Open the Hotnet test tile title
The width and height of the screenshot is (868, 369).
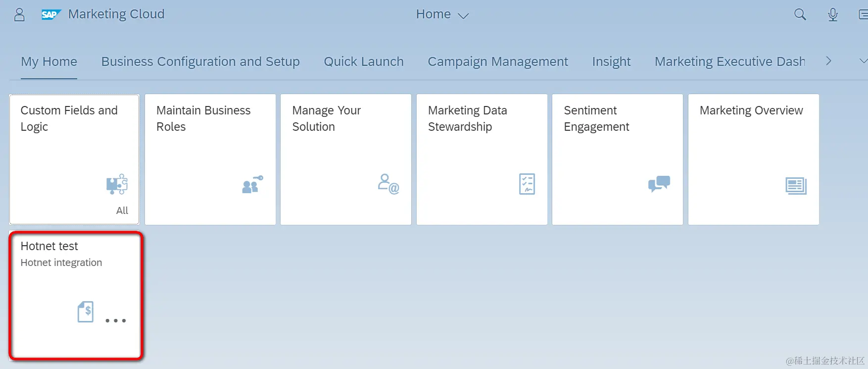49,246
